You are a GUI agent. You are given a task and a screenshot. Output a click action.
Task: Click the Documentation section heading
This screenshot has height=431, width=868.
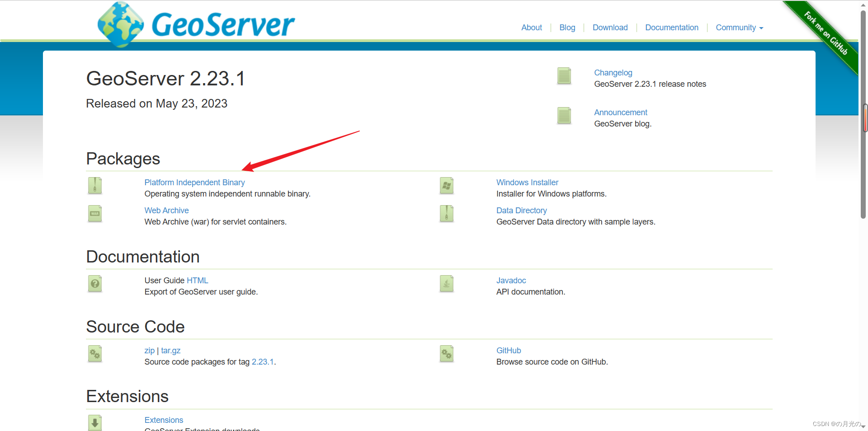[x=143, y=257]
